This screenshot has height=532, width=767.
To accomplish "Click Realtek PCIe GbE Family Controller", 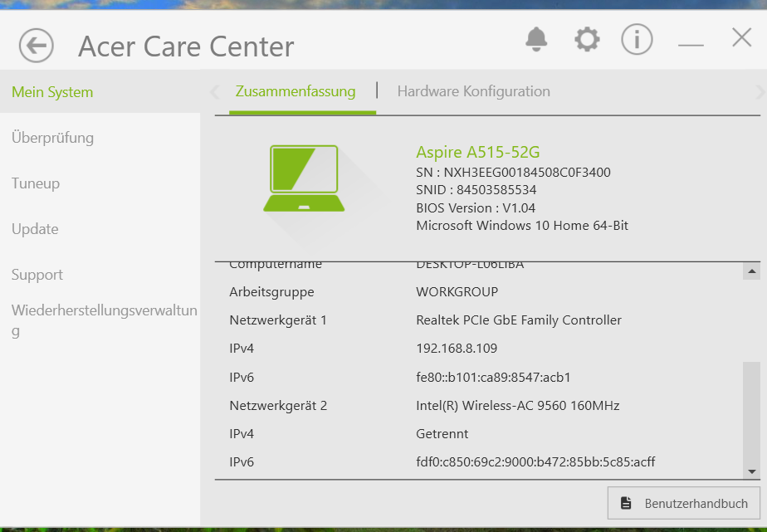I will pos(519,320).
